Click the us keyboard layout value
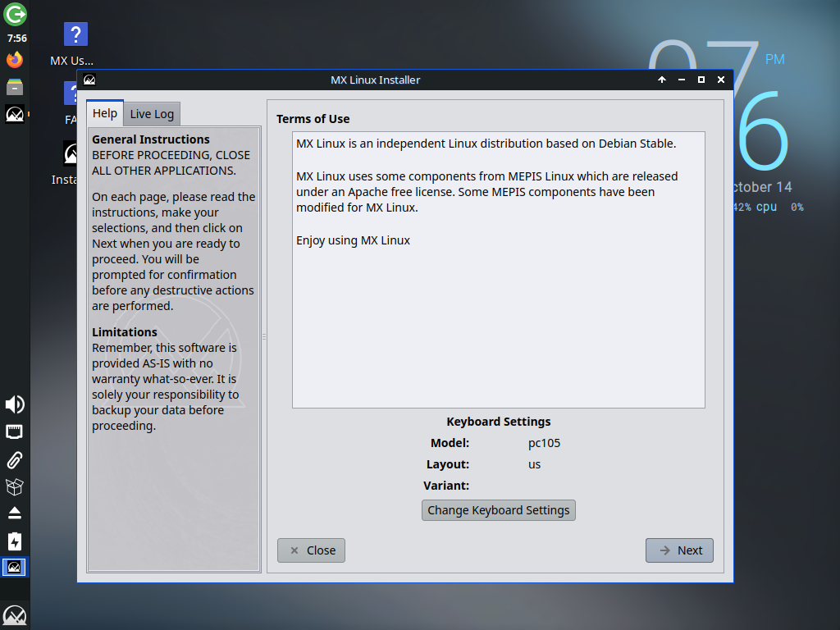The image size is (840, 630). [x=535, y=464]
